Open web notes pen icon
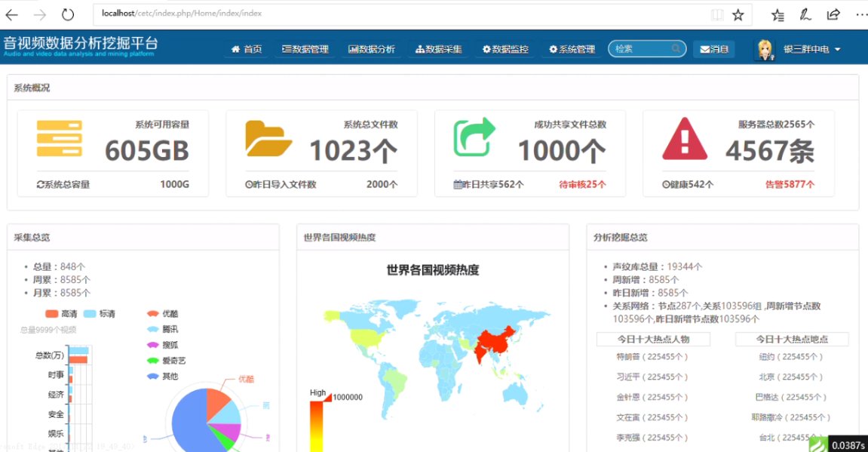868x452 pixels. pyautogui.click(x=805, y=15)
